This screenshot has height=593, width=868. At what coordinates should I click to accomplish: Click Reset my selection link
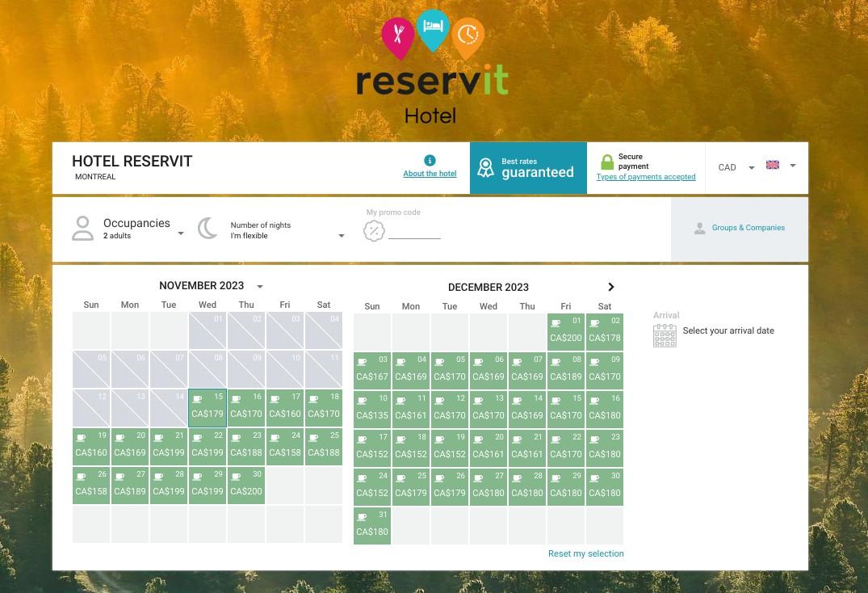[x=585, y=553]
